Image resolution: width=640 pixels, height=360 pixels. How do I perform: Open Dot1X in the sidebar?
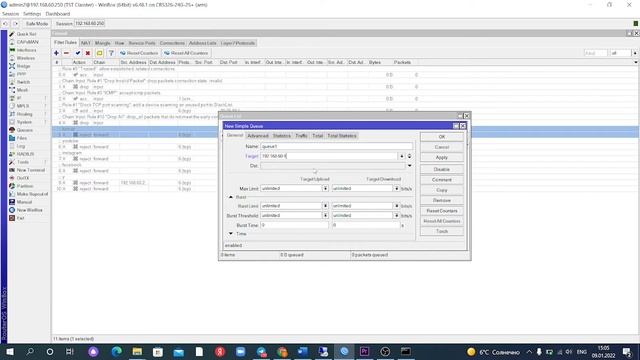point(23,178)
